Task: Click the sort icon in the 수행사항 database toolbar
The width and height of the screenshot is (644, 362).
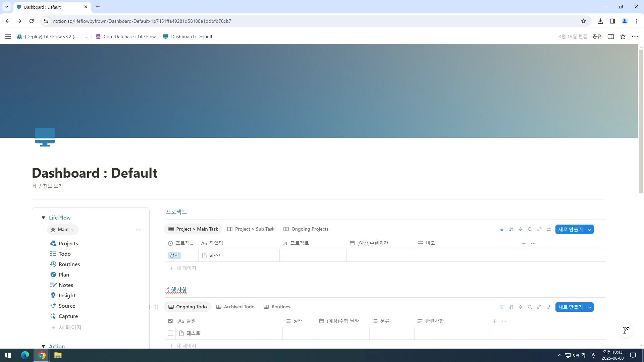Action: 511,307
